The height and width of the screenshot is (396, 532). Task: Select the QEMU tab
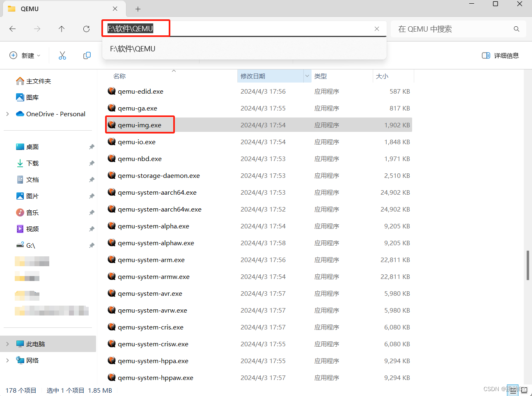point(64,9)
